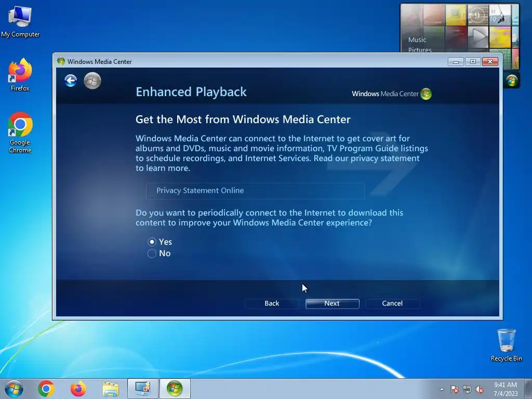Viewport: 532px width, 399px height.
Task: Open the Recycle Bin
Action: [506, 345]
